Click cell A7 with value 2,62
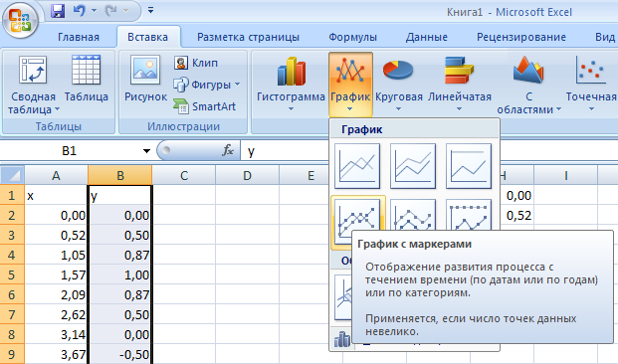Viewport: 618px width, 364px height. pyautogui.click(x=56, y=314)
